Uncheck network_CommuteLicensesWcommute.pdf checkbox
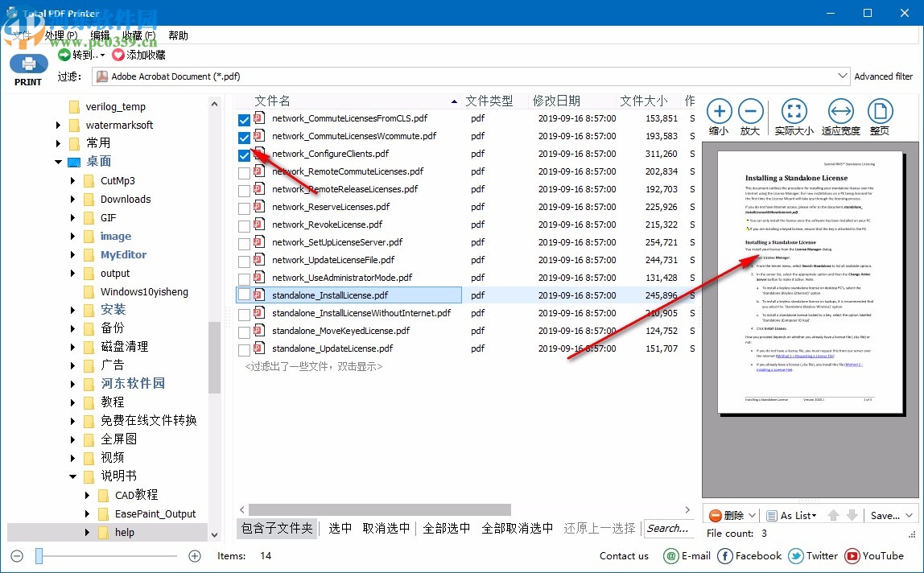This screenshot has width=924, height=573. (244, 138)
